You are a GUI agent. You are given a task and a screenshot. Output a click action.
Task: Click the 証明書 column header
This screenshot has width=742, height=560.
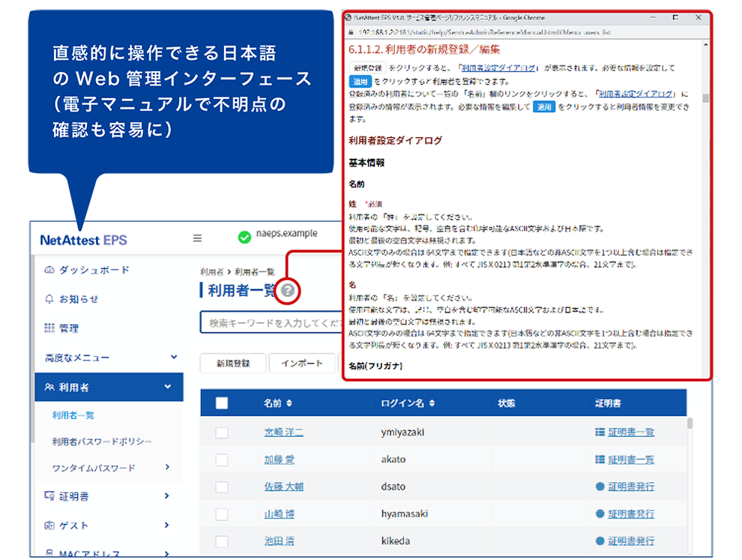[x=608, y=403]
